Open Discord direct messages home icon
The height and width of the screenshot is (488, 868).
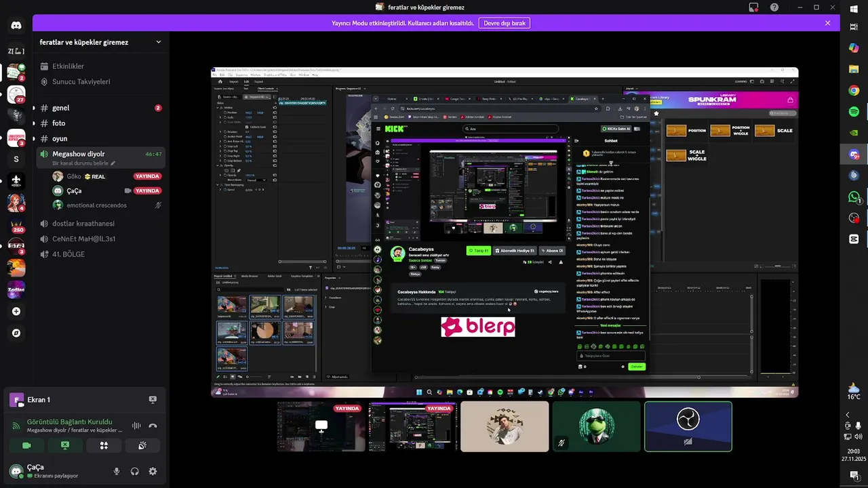click(x=16, y=25)
